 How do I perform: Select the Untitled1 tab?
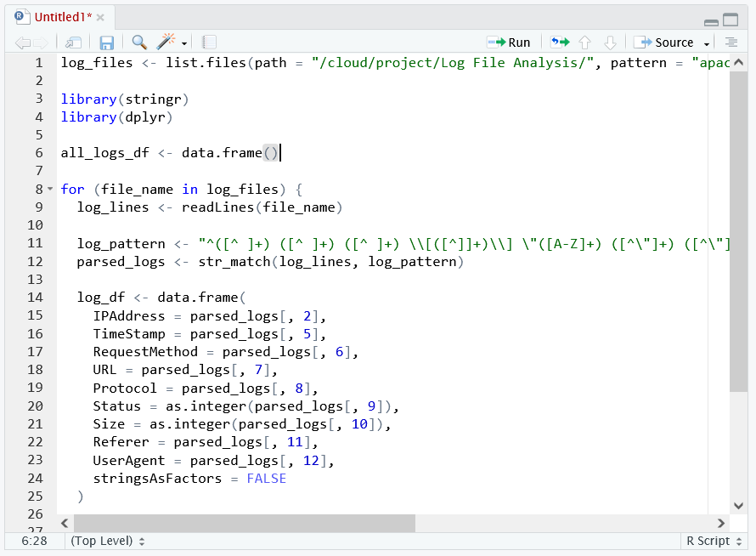(60, 17)
